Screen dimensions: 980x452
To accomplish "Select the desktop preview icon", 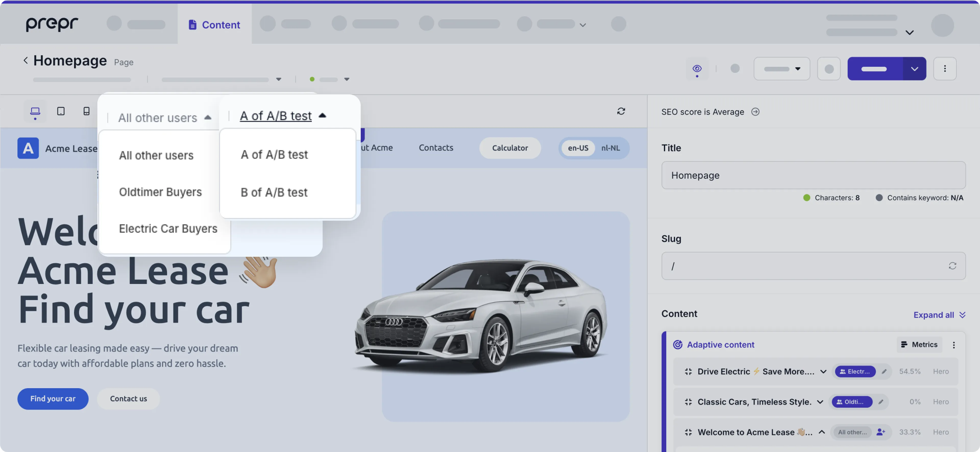I will click(x=35, y=111).
